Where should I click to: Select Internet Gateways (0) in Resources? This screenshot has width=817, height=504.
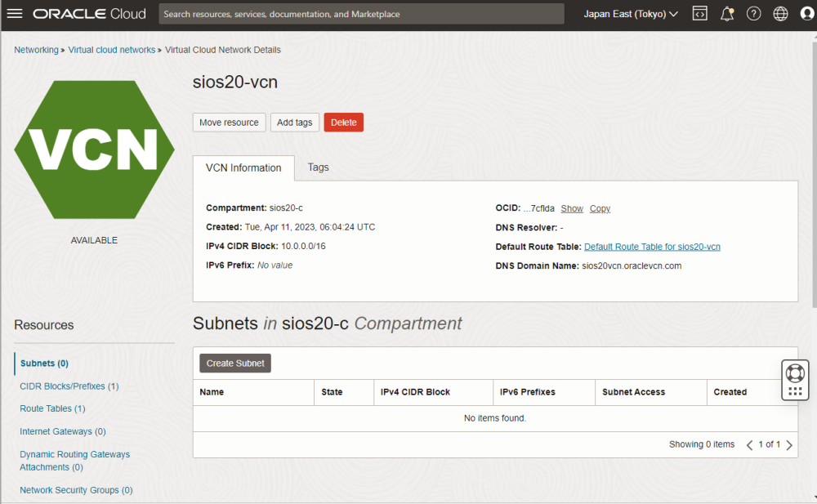click(63, 431)
